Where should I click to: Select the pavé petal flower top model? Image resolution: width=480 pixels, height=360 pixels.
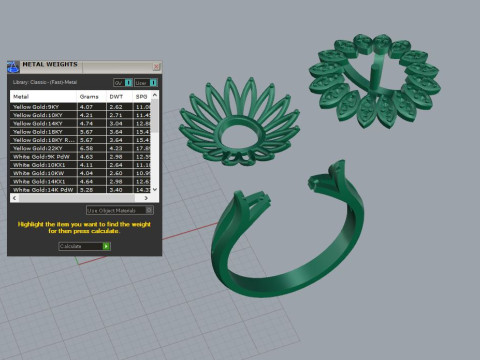[x=375, y=81]
